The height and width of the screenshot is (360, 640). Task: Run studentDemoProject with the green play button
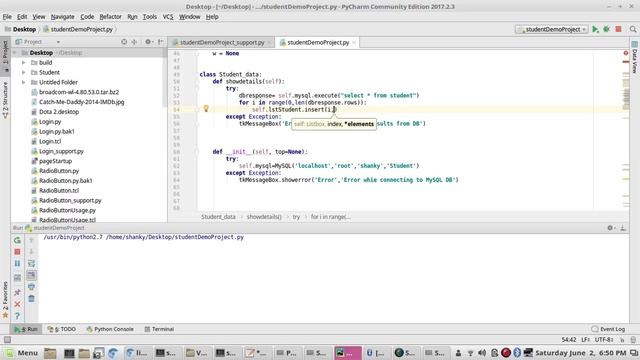pyautogui.click(x=595, y=29)
